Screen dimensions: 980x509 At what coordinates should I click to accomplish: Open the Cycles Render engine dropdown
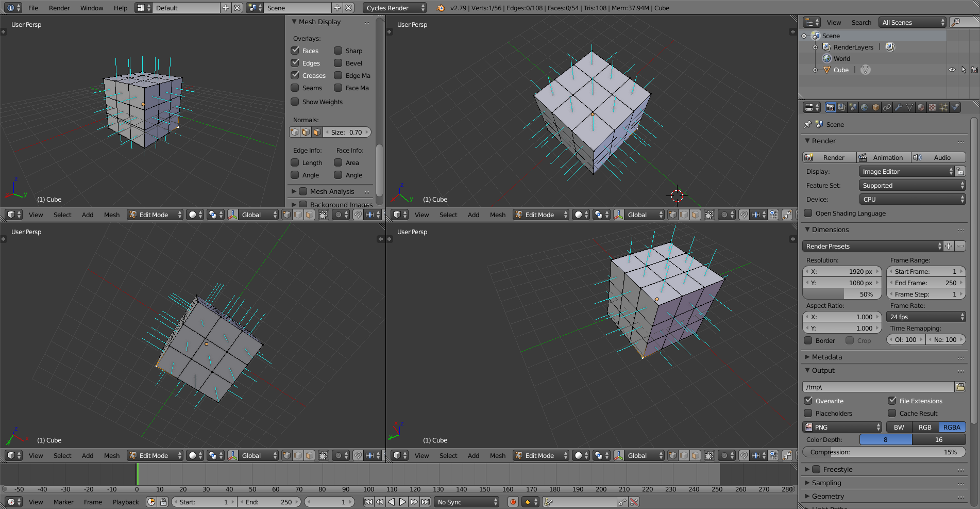coord(395,8)
